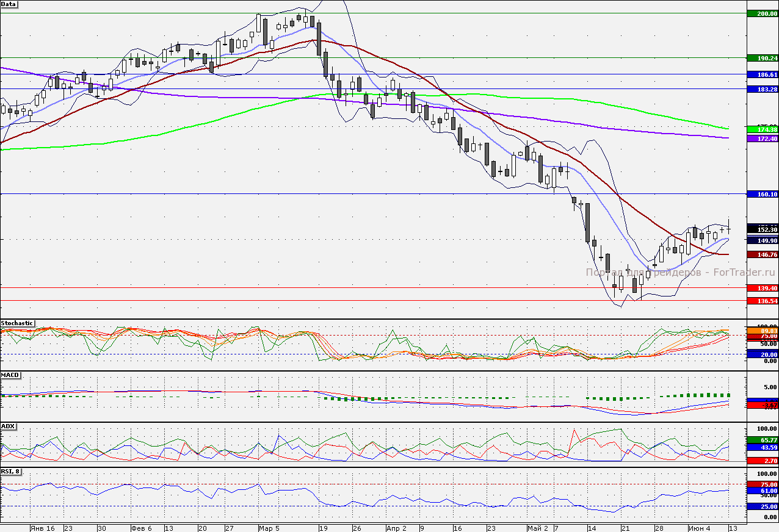Click the Мар 5 date on time axis

click(269, 528)
